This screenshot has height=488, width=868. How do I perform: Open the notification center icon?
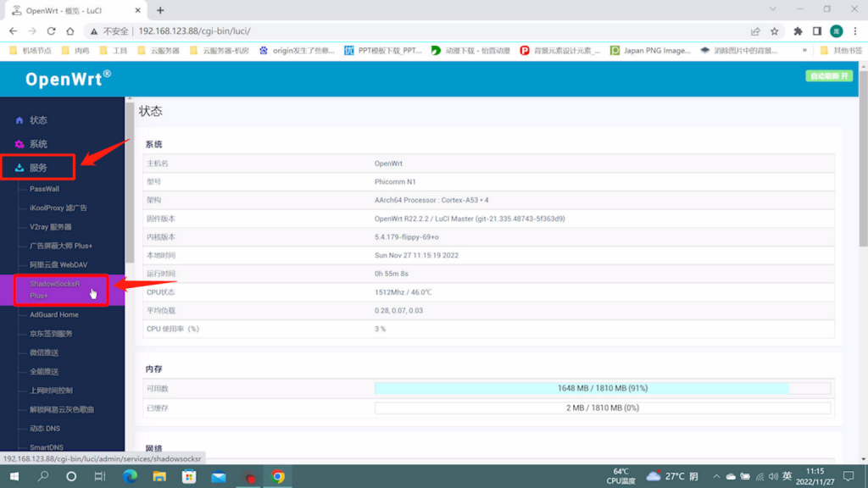[x=849, y=476]
